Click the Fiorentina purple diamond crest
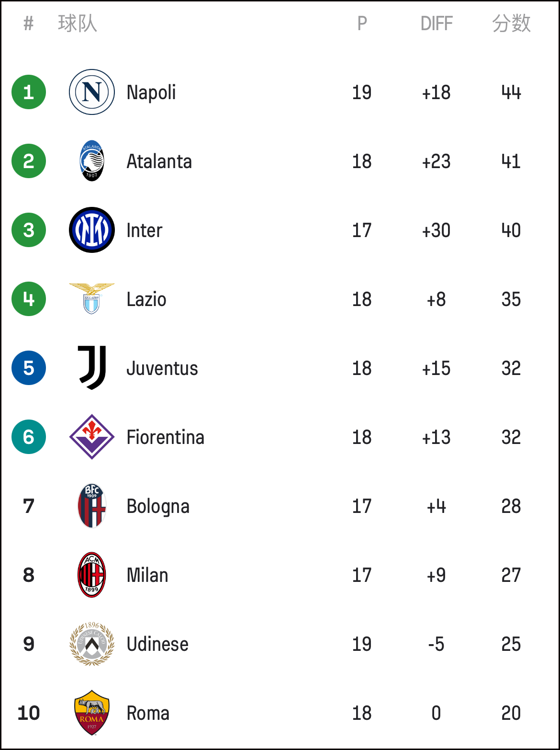Viewport: 560px width, 750px height. tap(92, 437)
